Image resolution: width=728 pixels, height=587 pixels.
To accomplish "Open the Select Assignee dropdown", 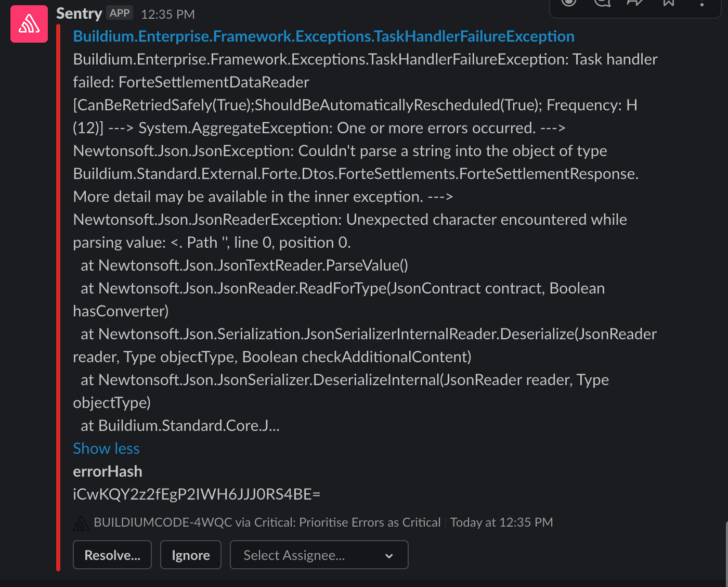I will pyautogui.click(x=319, y=555).
